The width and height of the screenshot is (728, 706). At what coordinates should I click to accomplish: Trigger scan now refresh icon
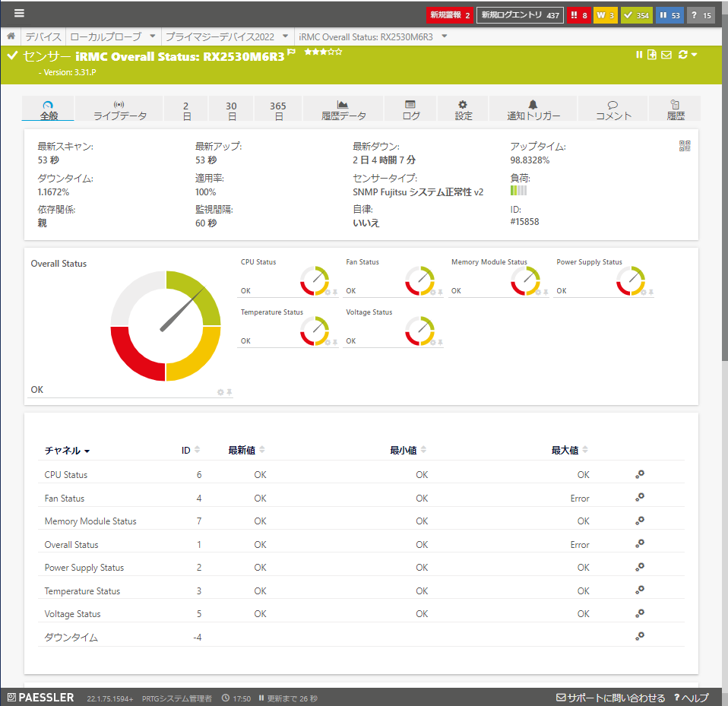(x=682, y=55)
